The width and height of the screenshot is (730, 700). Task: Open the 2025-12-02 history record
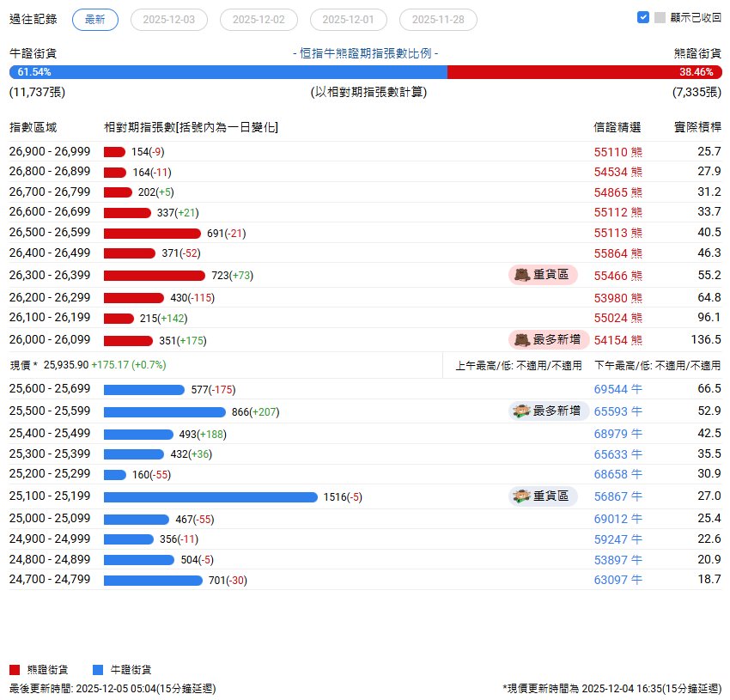point(259,20)
